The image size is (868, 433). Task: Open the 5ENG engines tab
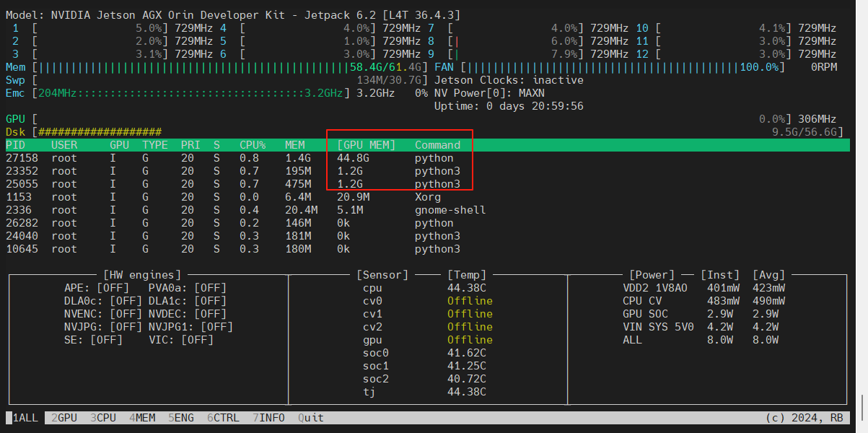pos(181,418)
